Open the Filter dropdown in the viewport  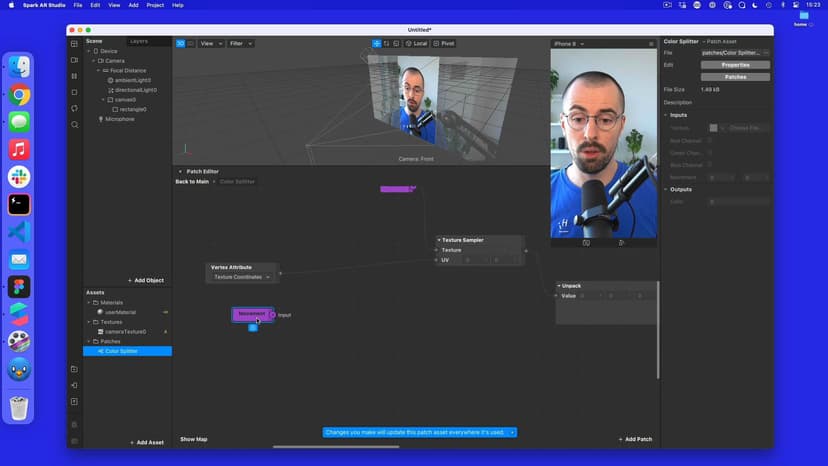pos(241,43)
